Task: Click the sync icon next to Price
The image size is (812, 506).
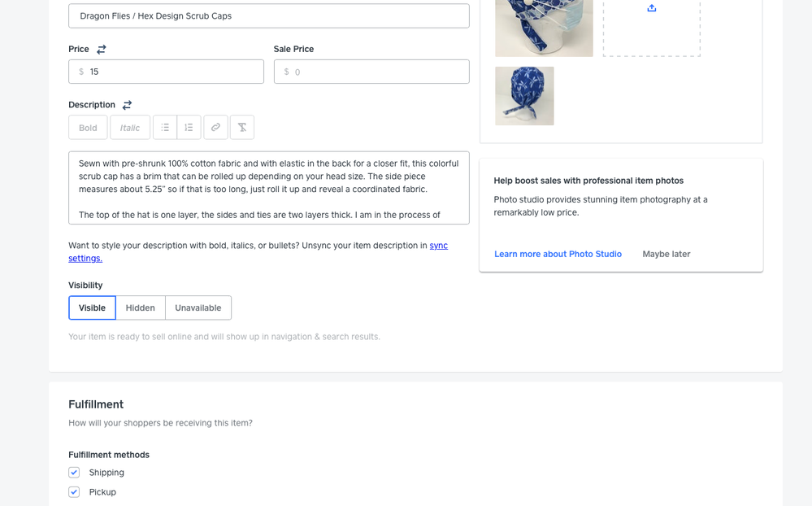Action: click(x=102, y=50)
